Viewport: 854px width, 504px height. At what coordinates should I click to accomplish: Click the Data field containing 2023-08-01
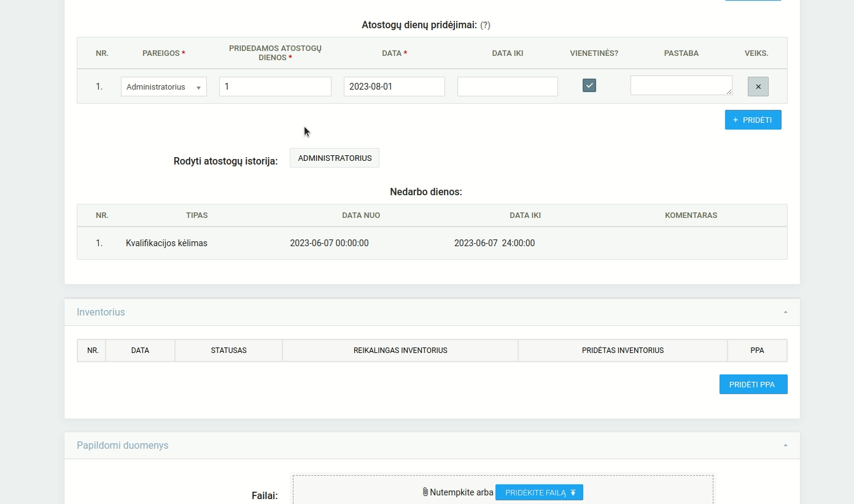tap(394, 87)
